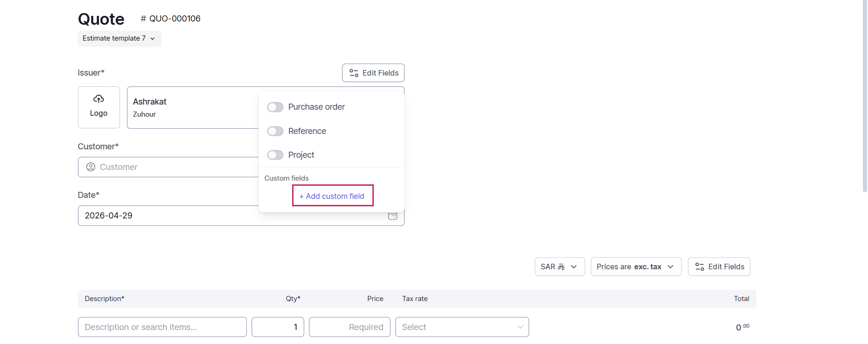Screen dimensions: 868x344
Task: Open the Prices are exc. tax dropdown
Action: tap(636, 267)
